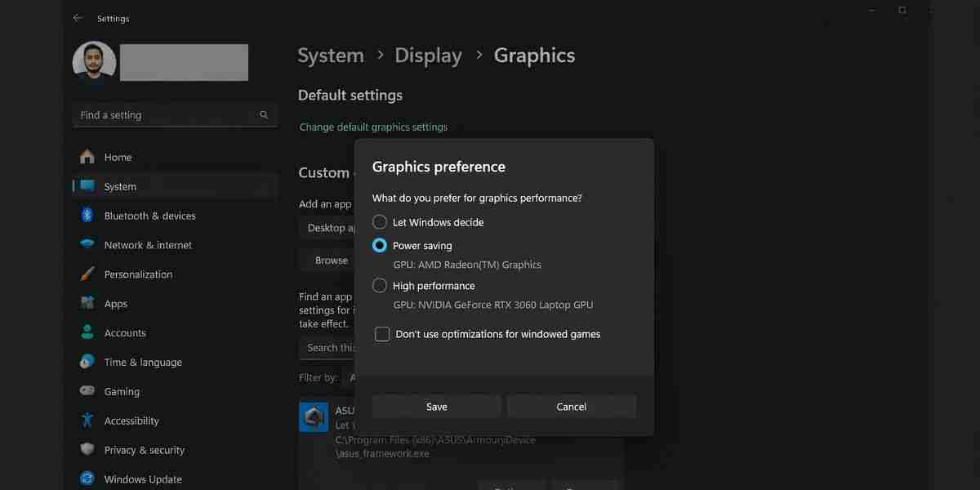The width and height of the screenshot is (980, 490).
Task: Click Change default graphics settings link
Action: point(373,127)
